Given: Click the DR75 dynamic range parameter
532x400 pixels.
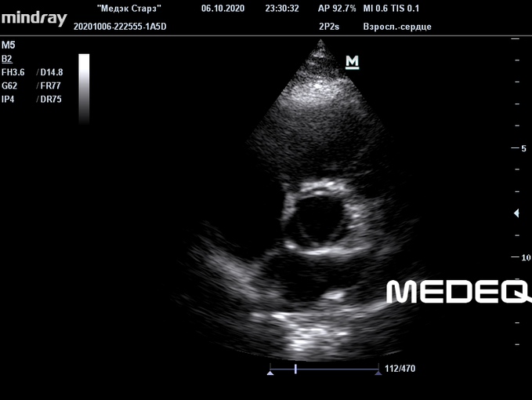Looking at the screenshot, I should pyautogui.click(x=51, y=99).
